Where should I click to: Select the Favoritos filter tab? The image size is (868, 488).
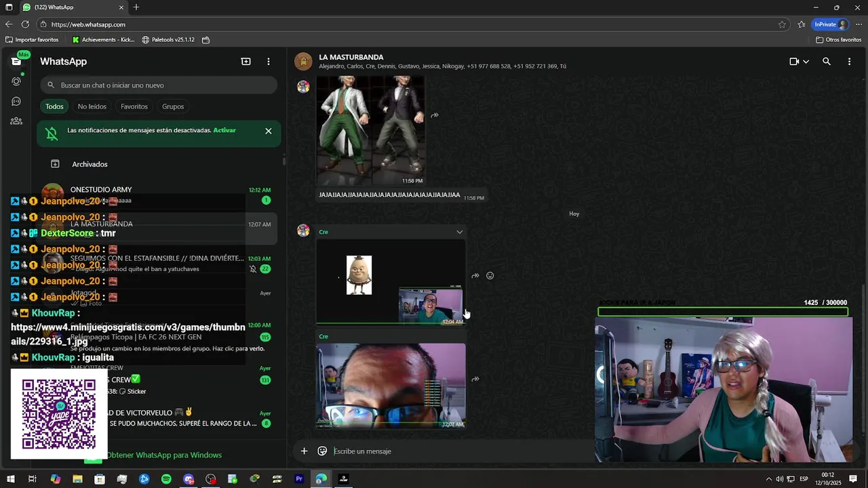(x=134, y=106)
